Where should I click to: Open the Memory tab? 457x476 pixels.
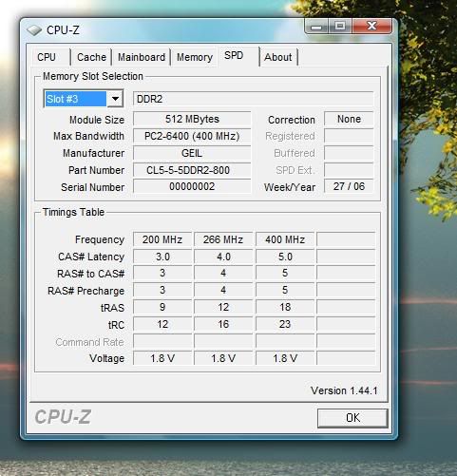pos(195,57)
